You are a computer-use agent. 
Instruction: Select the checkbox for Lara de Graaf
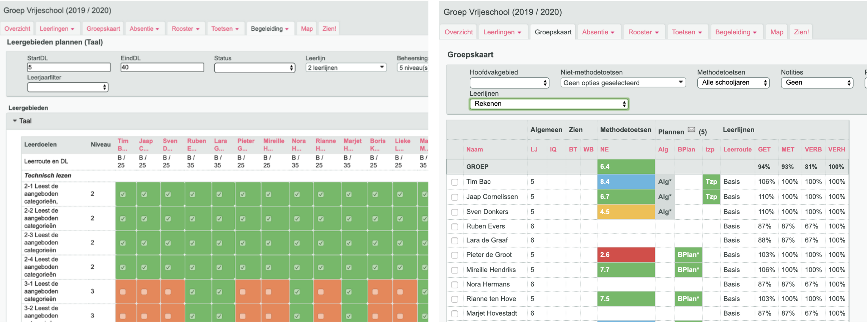[x=455, y=241]
